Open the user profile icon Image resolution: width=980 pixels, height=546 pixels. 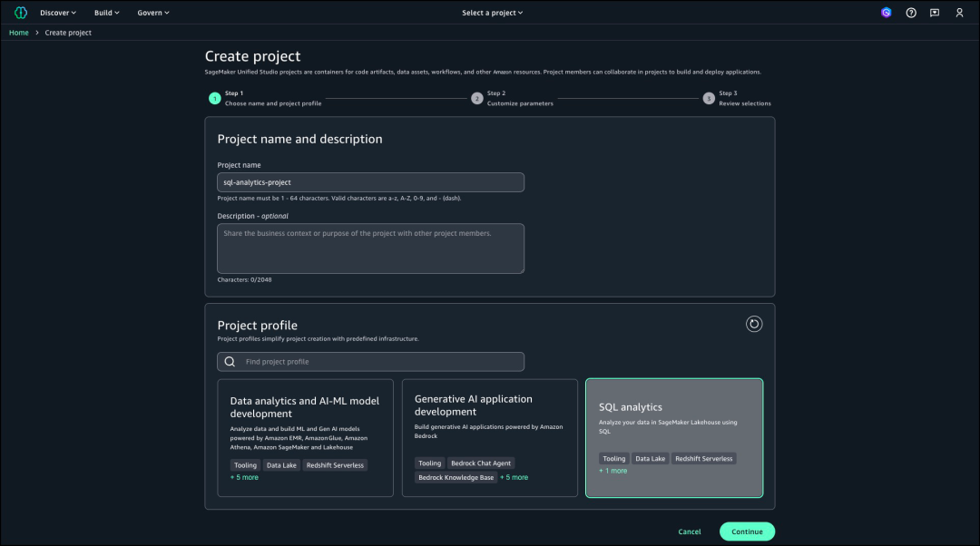pyautogui.click(x=959, y=13)
